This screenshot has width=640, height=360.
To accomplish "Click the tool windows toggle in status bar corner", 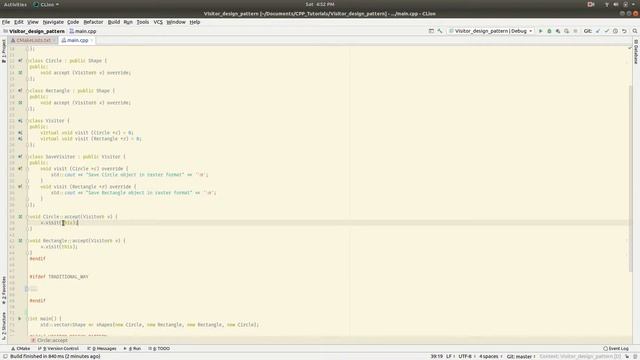I will click(5, 356).
